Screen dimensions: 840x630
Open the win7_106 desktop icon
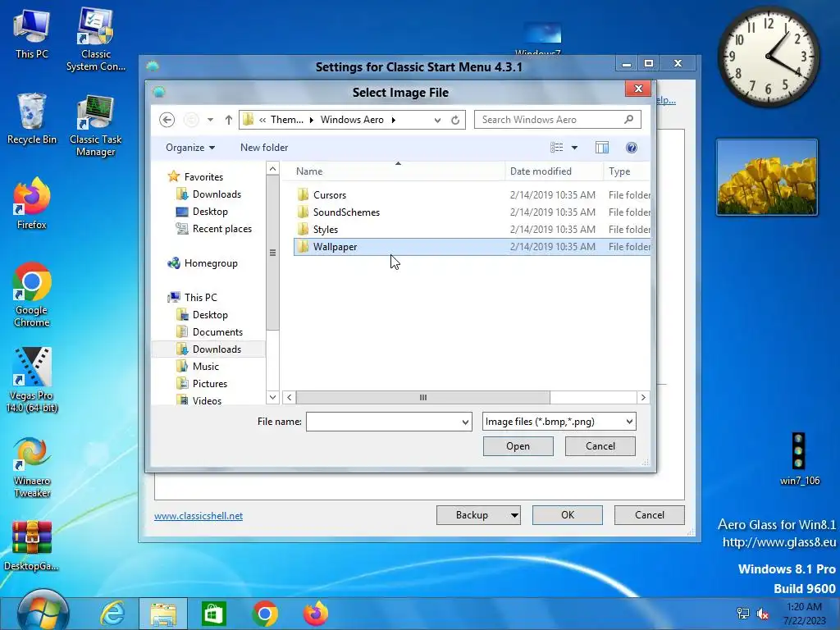pos(799,459)
